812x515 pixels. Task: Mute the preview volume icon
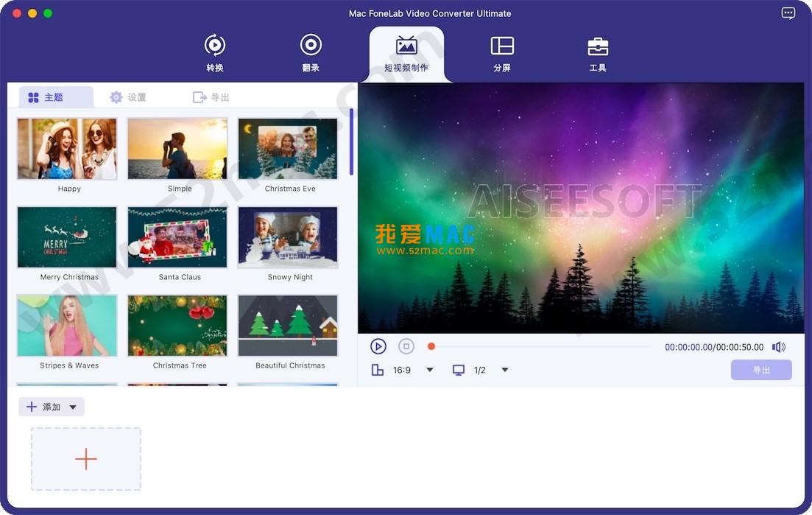point(778,346)
